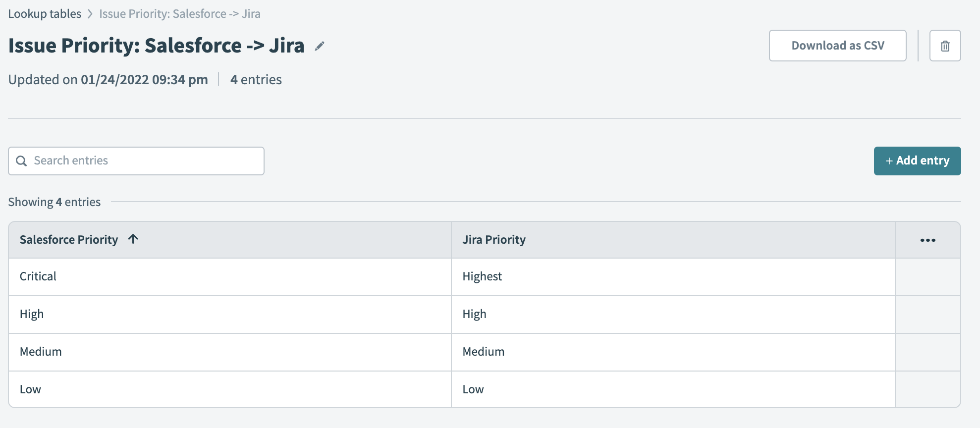Click the Medium Jira priority cell
The width and height of the screenshot is (980, 428).
[x=484, y=352]
